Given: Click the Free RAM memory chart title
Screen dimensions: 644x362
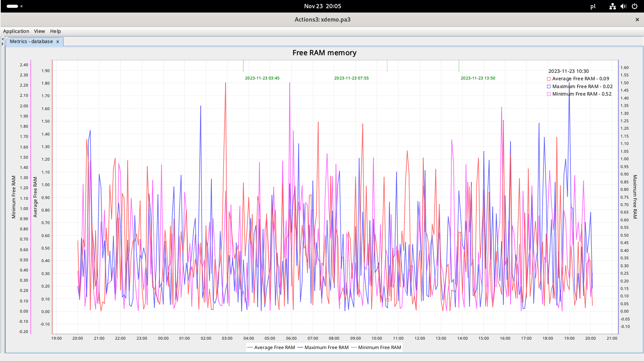Looking at the screenshot, I should click(x=325, y=53).
